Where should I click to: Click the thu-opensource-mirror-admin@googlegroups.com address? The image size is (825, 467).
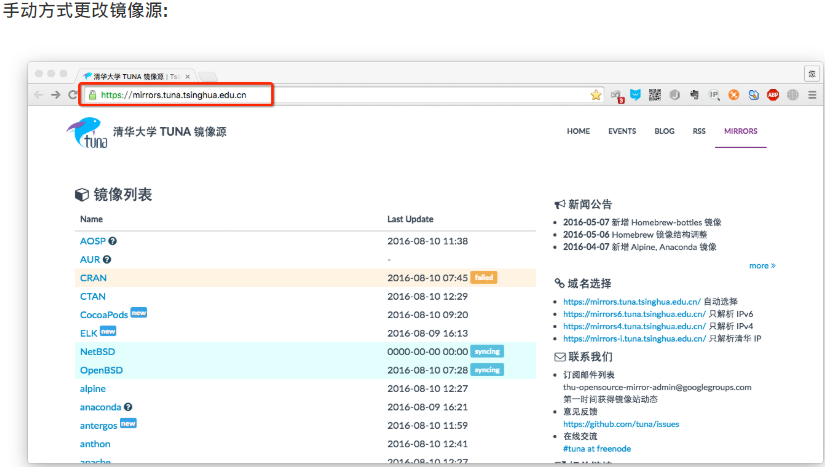tap(657, 387)
